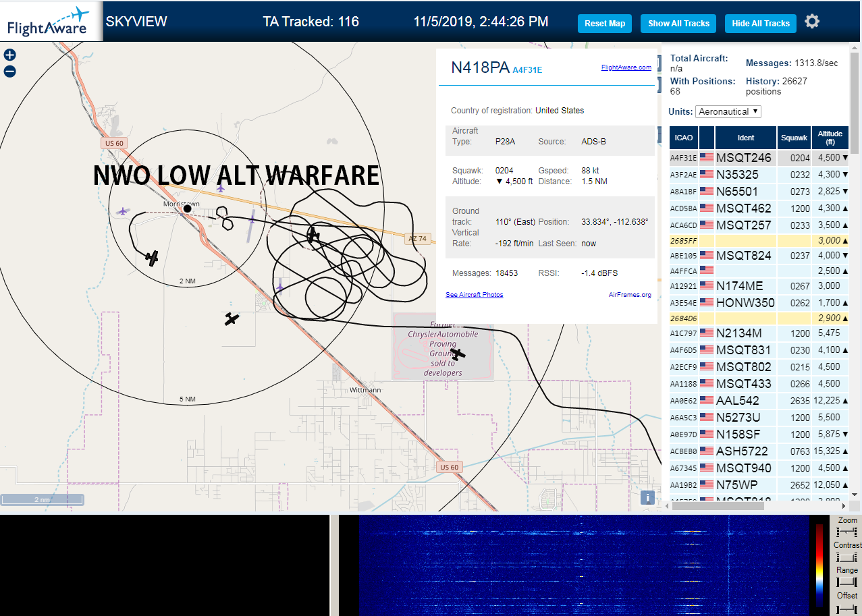Select the ASH5722 aircraft row
The image size is (862, 616).
[759, 451]
